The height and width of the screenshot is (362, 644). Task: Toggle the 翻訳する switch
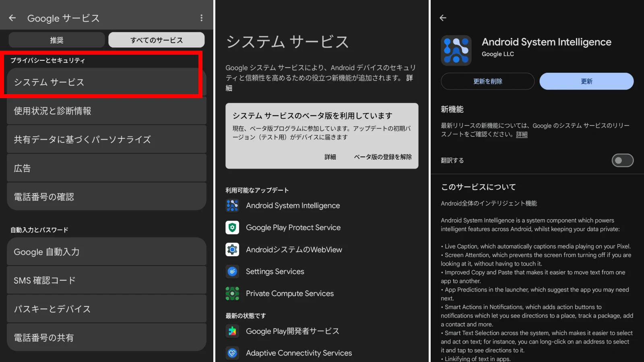(x=623, y=160)
